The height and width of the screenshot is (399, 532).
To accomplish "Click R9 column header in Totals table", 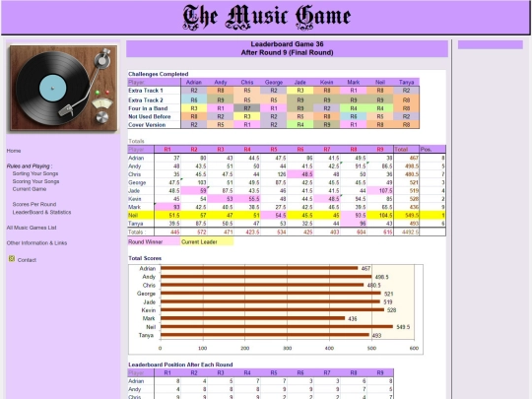I will click(x=380, y=150).
